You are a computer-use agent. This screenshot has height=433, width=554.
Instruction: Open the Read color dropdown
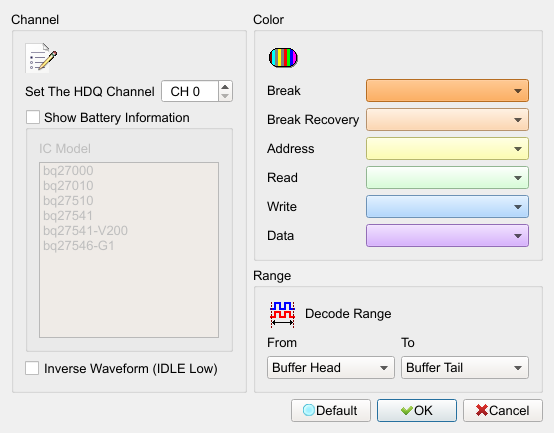pyautogui.click(x=447, y=178)
